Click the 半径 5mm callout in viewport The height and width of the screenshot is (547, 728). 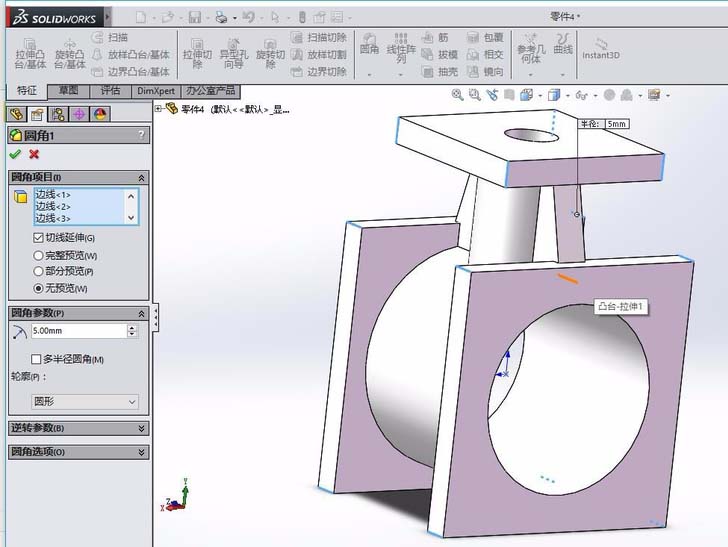[604, 124]
